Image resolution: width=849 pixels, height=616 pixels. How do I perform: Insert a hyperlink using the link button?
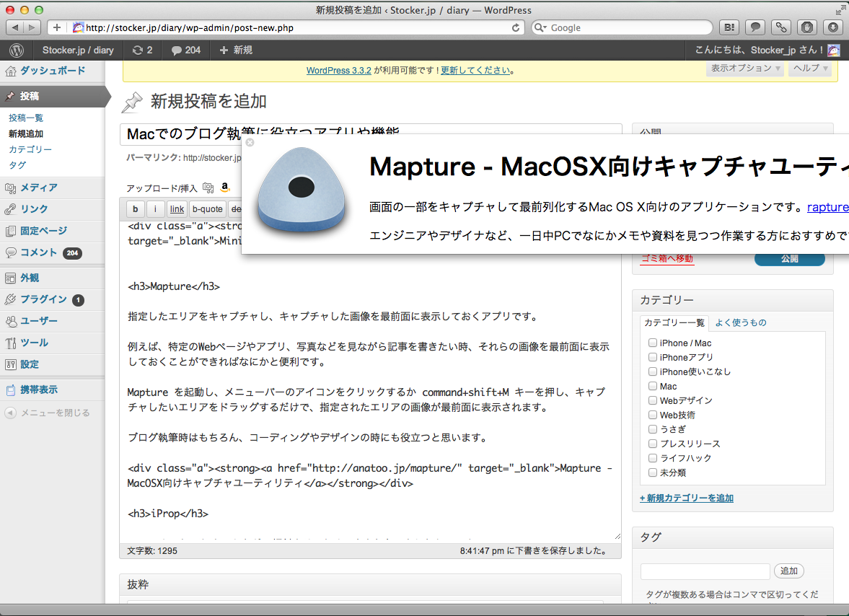[x=177, y=208]
